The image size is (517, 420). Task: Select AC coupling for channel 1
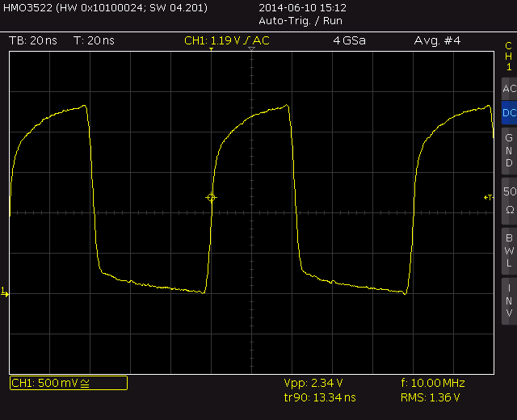(x=509, y=89)
